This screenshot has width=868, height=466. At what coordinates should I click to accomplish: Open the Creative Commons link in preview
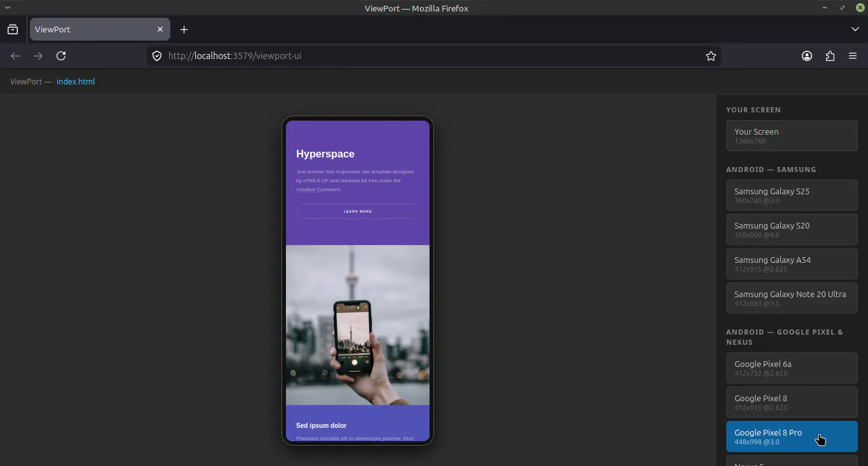319,189
